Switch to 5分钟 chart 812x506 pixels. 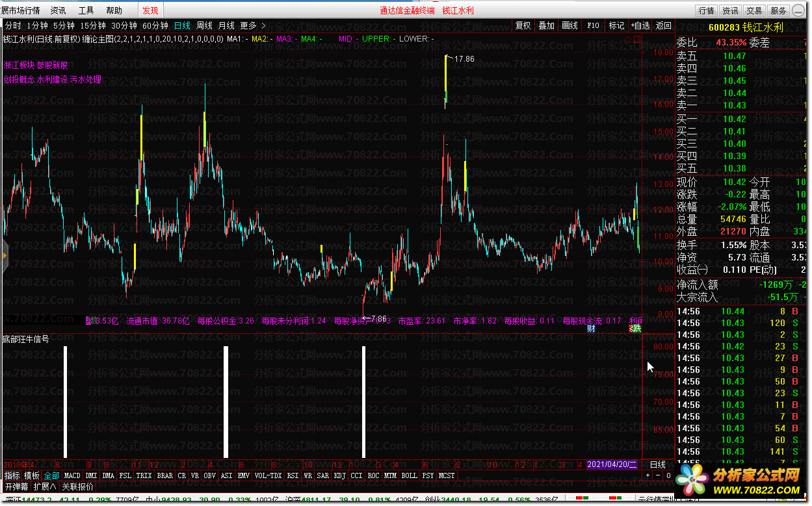click(x=64, y=25)
